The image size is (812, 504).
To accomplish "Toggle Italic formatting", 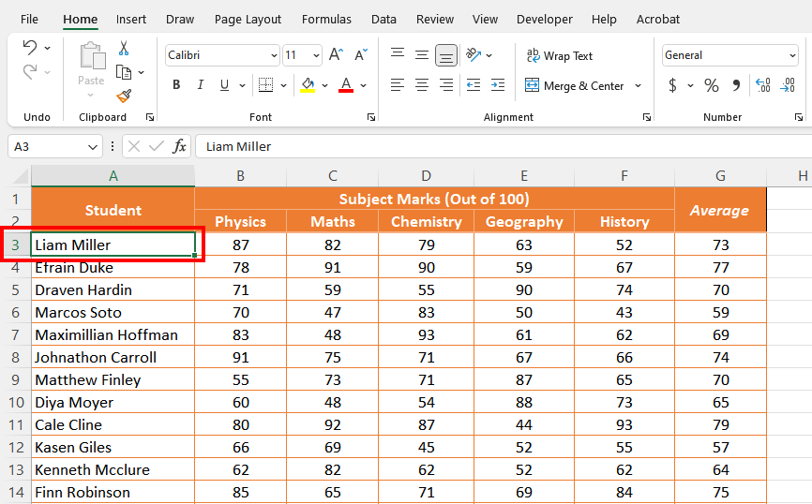I will pyautogui.click(x=201, y=85).
